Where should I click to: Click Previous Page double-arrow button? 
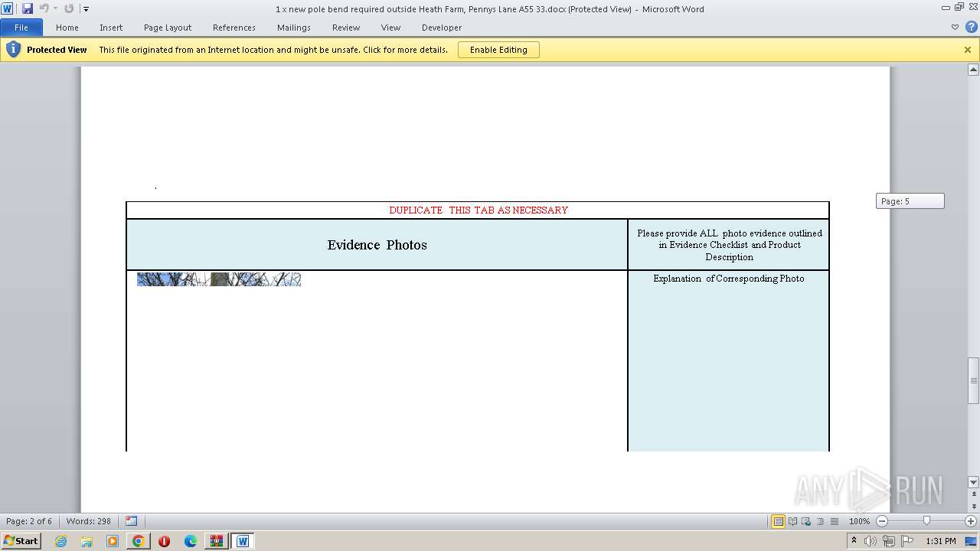(x=974, y=494)
